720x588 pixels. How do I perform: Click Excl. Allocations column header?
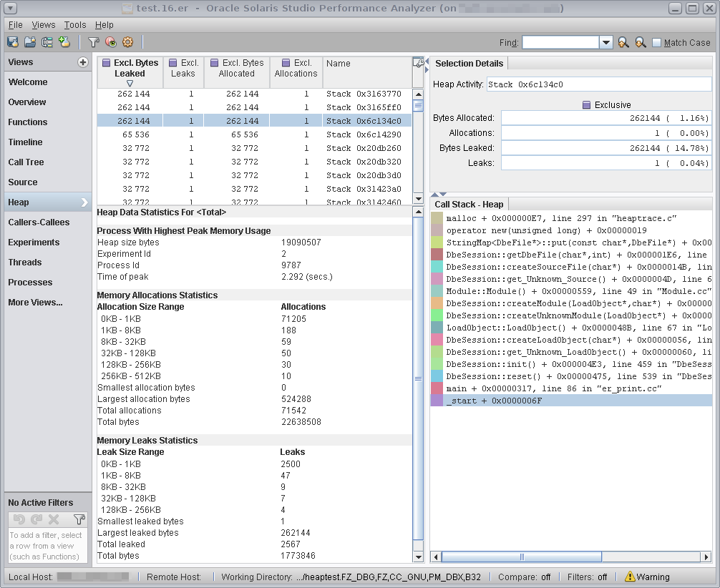296,72
